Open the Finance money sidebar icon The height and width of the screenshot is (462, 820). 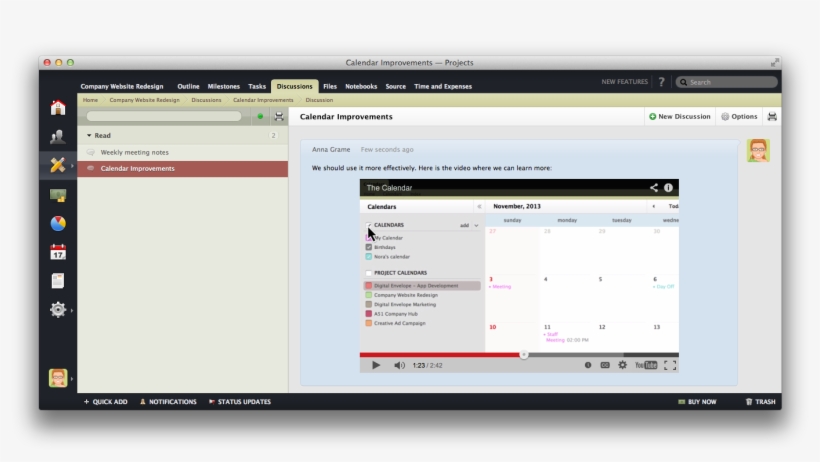58,195
